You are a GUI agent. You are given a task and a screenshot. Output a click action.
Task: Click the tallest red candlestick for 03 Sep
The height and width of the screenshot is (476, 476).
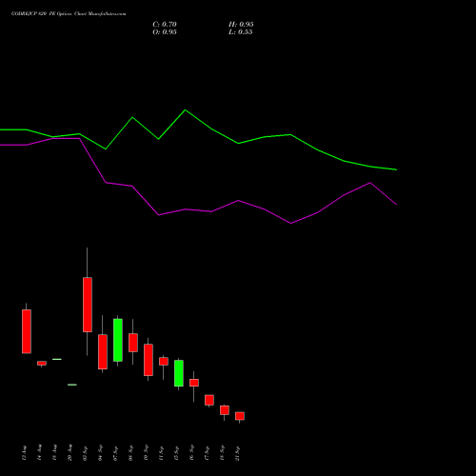pos(88,305)
